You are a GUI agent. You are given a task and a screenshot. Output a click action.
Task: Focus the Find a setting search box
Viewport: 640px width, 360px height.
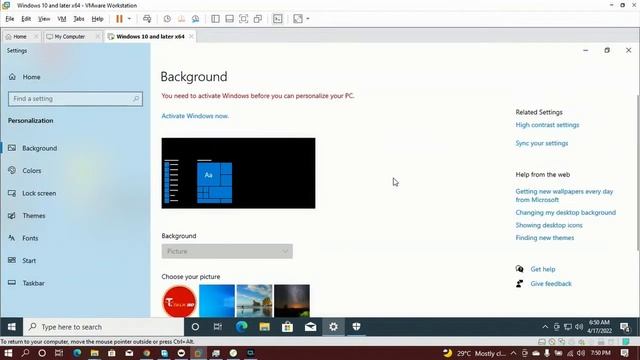76,99
